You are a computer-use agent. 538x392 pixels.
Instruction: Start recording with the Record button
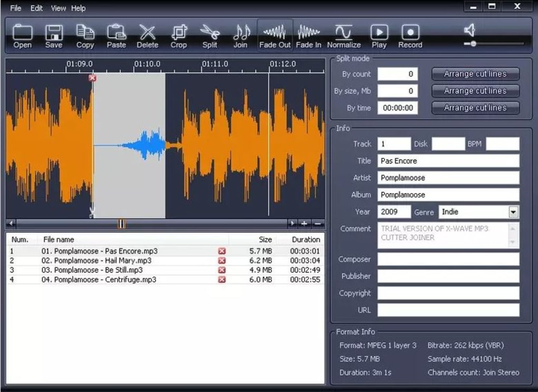(410, 36)
